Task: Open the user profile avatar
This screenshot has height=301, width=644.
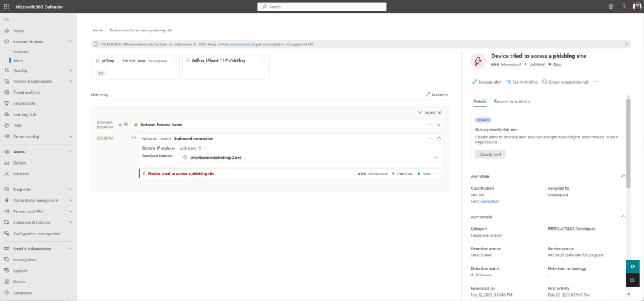Action: [637, 6]
